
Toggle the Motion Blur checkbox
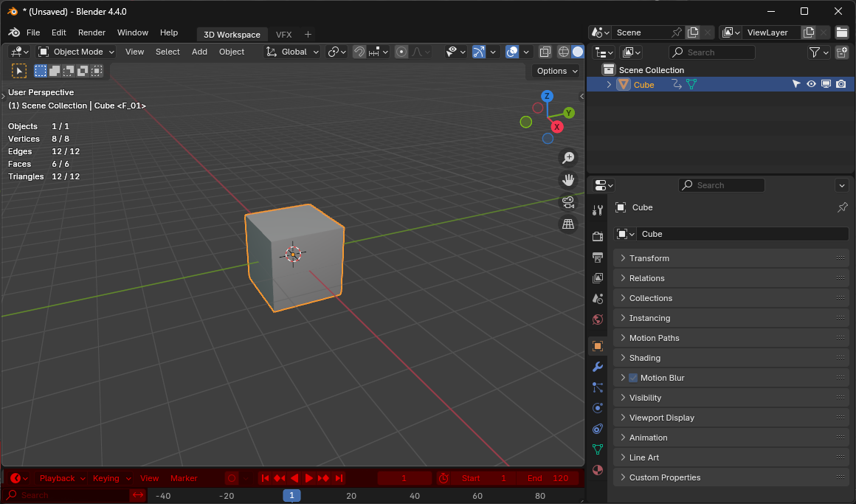[633, 378]
